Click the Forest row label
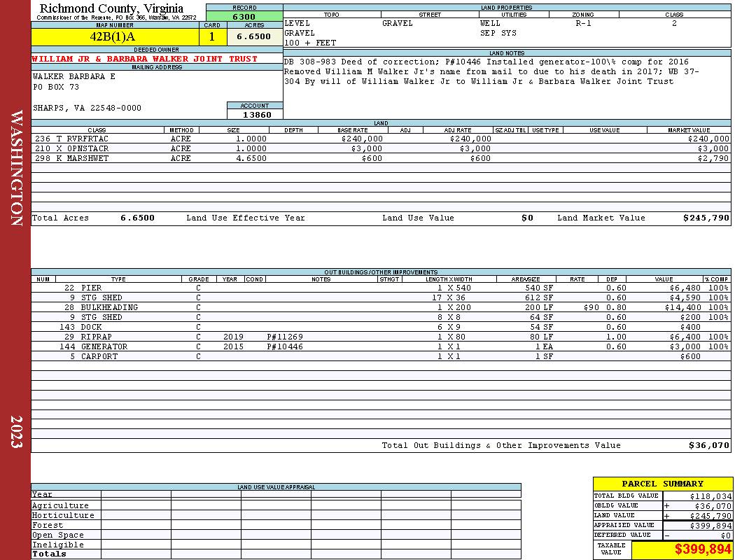 tap(47, 526)
